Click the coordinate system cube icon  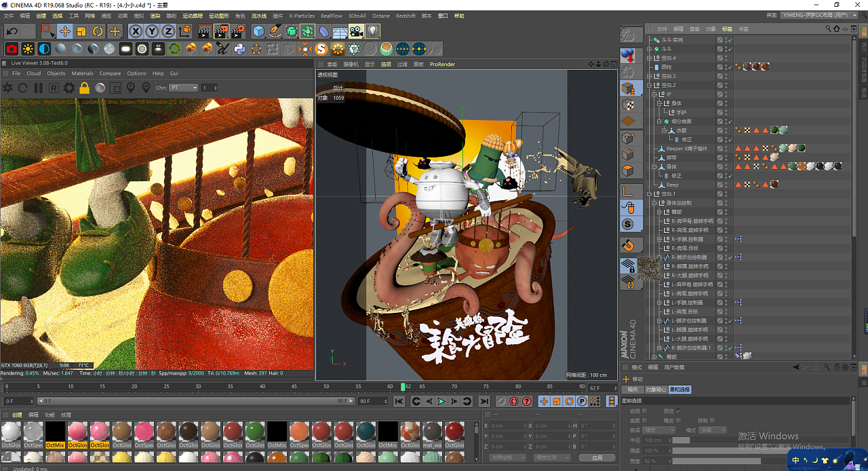(185, 31)
